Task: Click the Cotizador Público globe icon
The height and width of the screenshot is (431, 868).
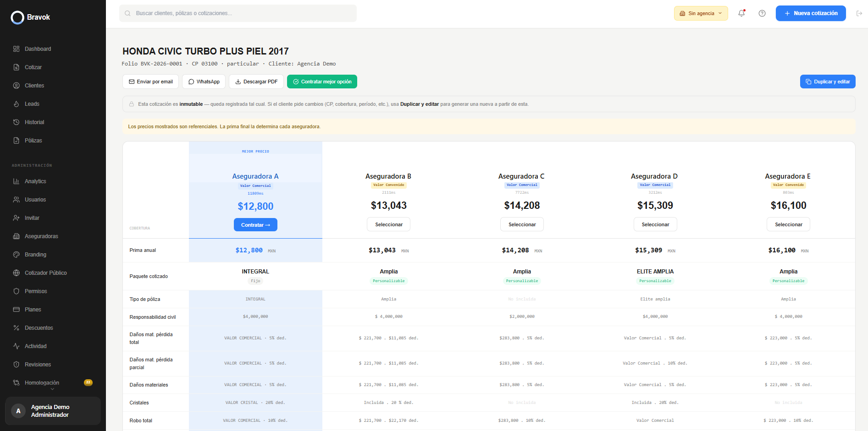Action: click(x=17, y=273)
